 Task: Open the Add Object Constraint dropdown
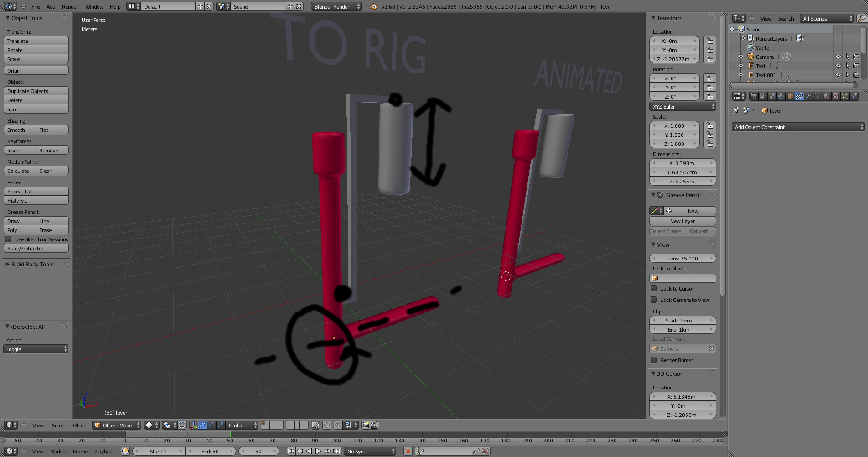798,127
